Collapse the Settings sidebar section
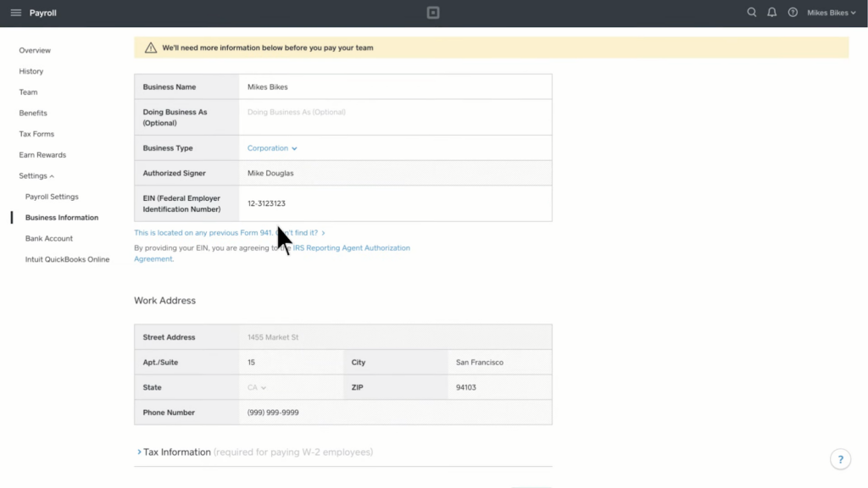The image size is (868, 488). 36,176
